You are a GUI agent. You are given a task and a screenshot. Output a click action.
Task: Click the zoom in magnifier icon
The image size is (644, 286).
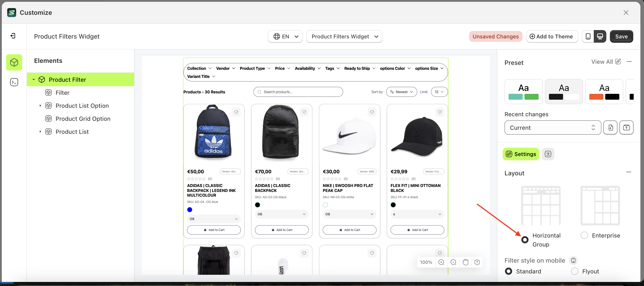point(441,262)
